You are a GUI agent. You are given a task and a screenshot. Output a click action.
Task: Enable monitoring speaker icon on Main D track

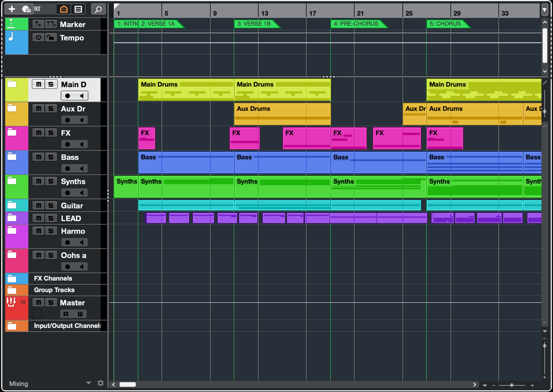[x=82, y=95]
